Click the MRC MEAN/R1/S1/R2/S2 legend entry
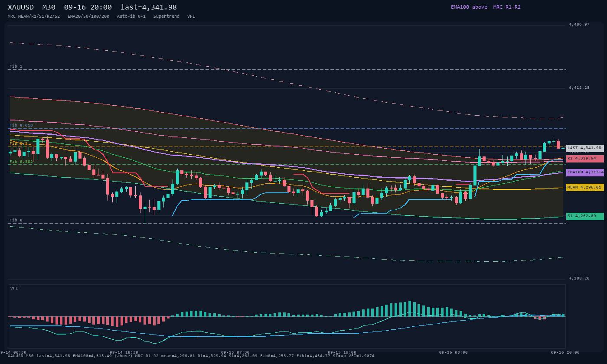 click(34, 16)
